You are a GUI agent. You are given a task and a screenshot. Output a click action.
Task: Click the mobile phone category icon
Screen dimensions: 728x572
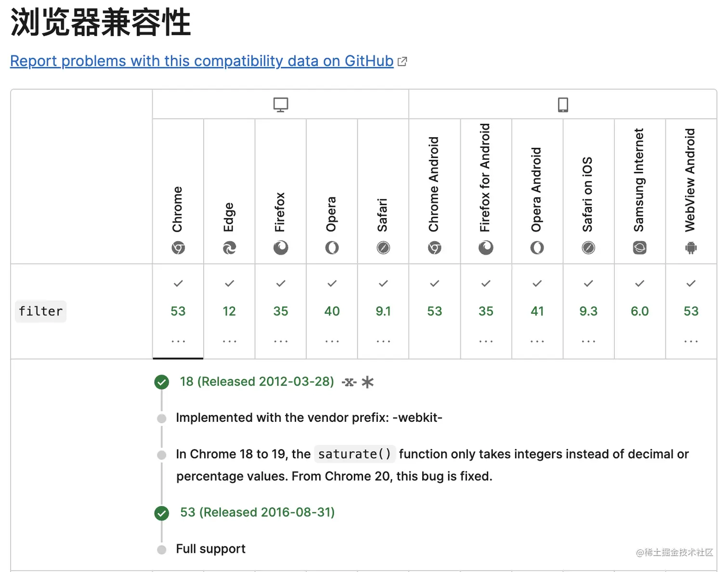[x=563, y=104]
